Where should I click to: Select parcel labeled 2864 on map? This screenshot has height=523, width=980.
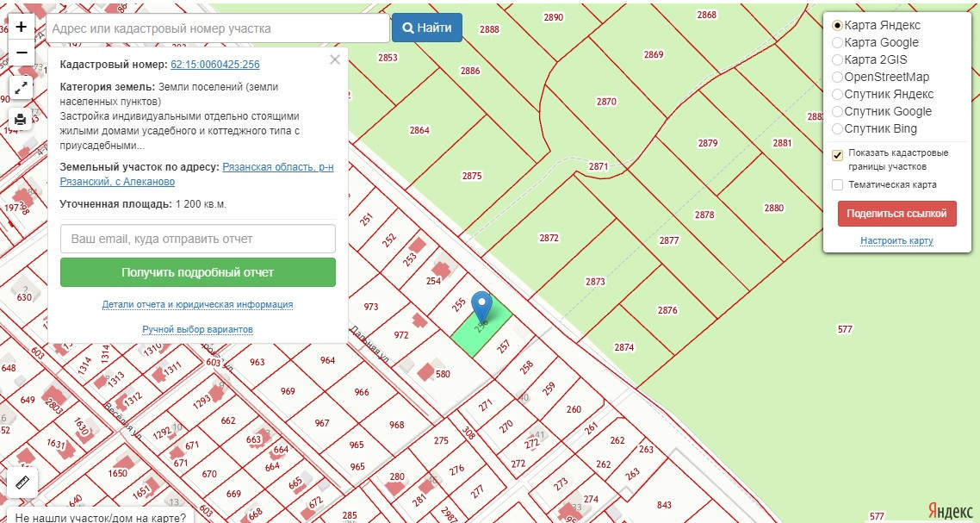click(x=419, y=130)
